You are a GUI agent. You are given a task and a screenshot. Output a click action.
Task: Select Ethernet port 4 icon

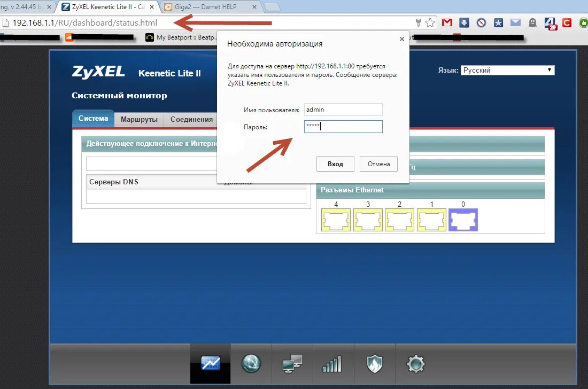click(x=336, y=220)
